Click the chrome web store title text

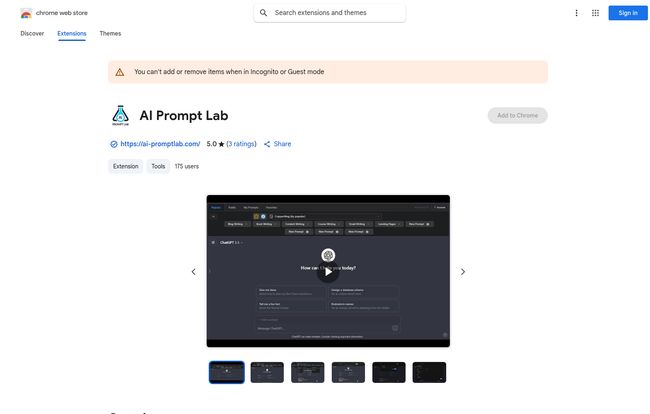(x=62, y=13)
